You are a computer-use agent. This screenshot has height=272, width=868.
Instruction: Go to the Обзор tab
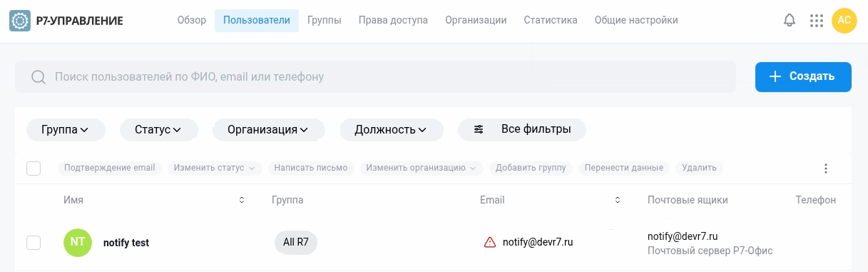[x=192, y=20]
